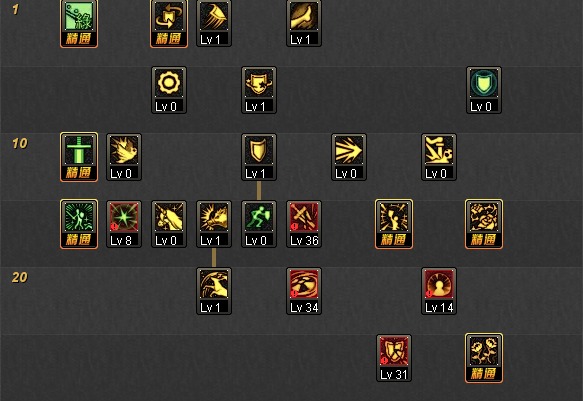Image resolution: width=583 pixels, height=401 pixels.
Task: Click the gear-shaped skill icon at Lv 0
Action: (169, 90)
